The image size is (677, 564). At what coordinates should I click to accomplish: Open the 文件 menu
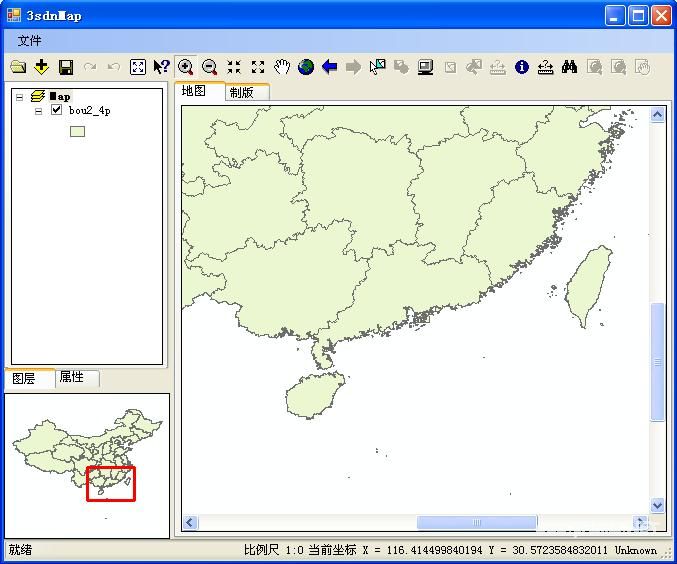pos(30,41)
